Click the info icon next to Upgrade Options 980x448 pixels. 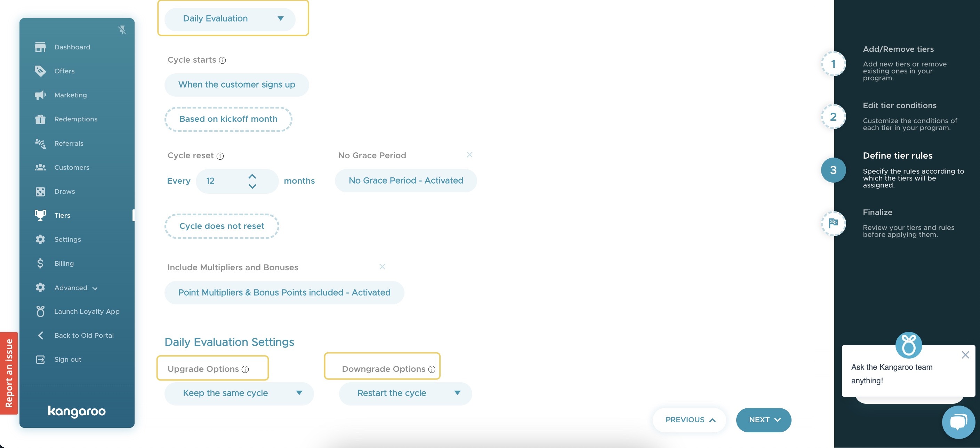(x=246, y=369)
